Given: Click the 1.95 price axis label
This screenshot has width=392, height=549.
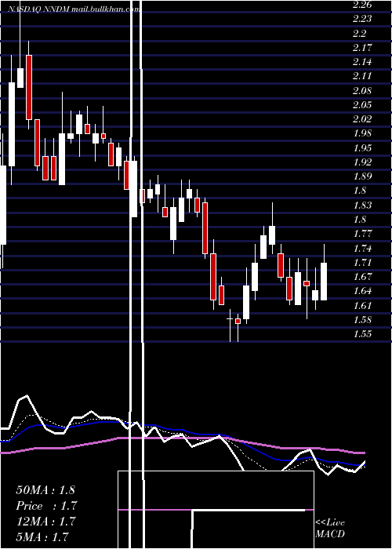Looking at the screenshot, I should pyautogui.click(x=362, y=147).
